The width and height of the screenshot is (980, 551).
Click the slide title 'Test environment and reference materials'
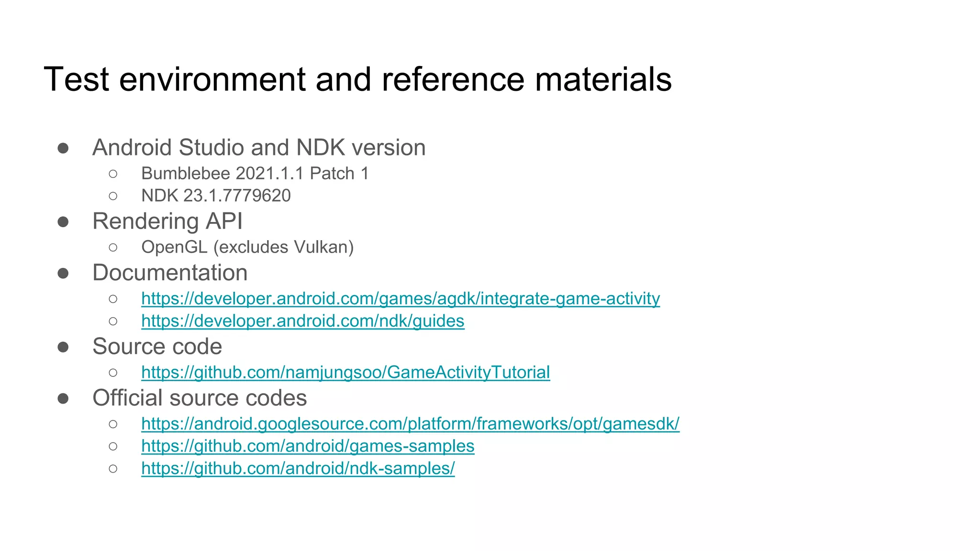pos(357,79)
